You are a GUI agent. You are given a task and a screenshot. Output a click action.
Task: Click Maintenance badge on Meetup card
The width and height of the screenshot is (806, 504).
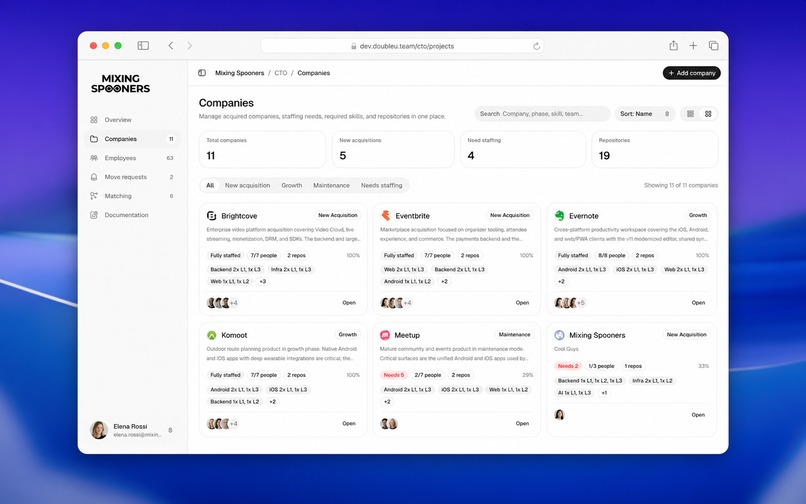[x=514, y=335]
